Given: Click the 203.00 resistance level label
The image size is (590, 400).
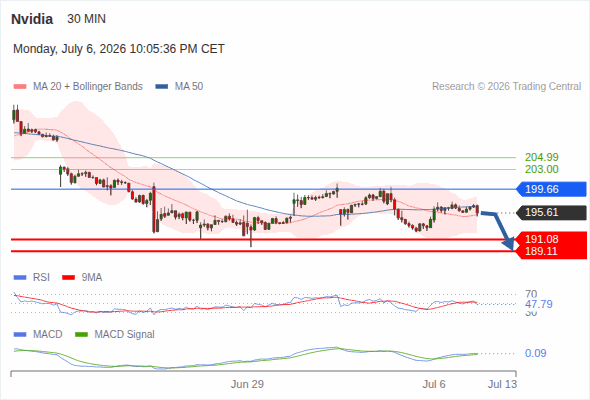Looking at the screenshot, I should tap(541, 169).
